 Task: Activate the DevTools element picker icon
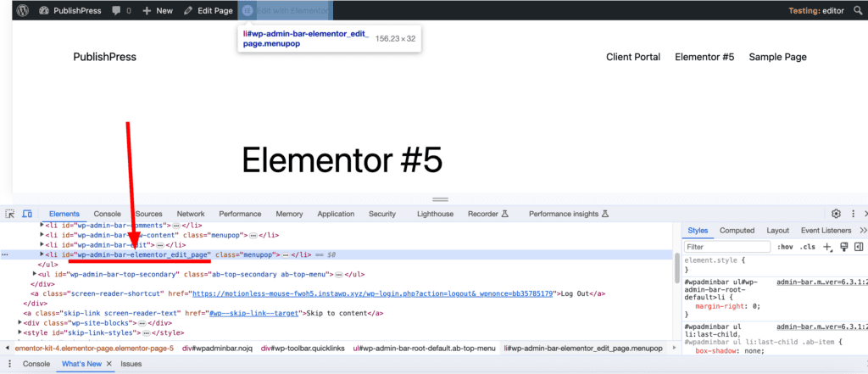(x=9, y=214)
